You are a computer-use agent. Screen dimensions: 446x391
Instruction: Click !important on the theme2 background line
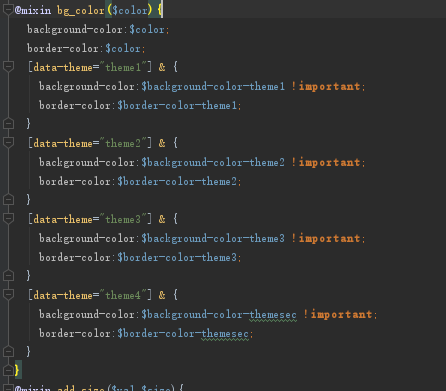click(326, 163)
